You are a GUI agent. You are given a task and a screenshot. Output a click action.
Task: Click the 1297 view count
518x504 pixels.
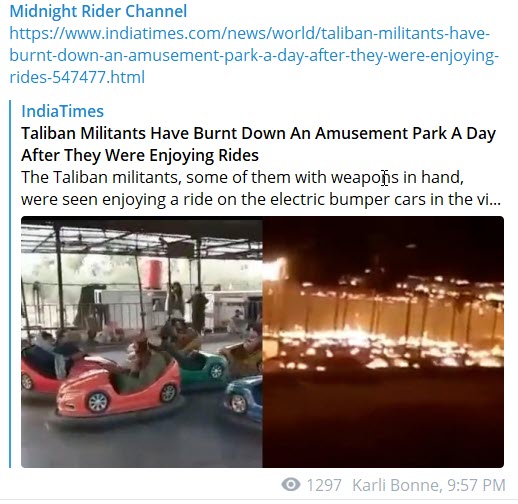tap(324, 485)
